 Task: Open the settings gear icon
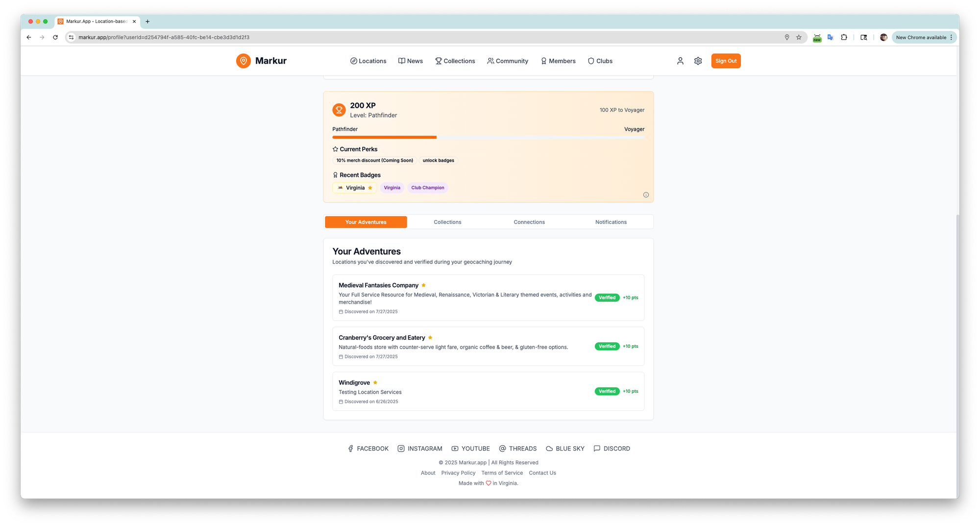tap(698, 61)
